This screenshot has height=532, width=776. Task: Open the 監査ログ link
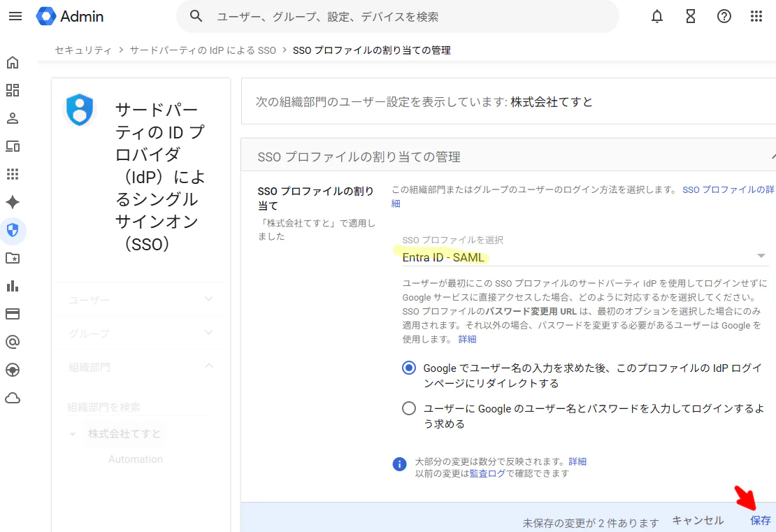pyautogui.click(x=487, y=473)
